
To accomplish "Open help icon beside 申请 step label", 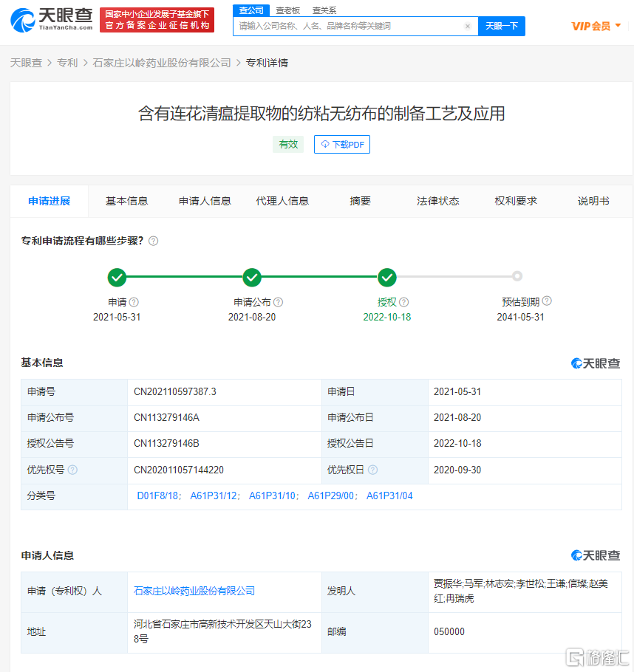I will (134, 302).
